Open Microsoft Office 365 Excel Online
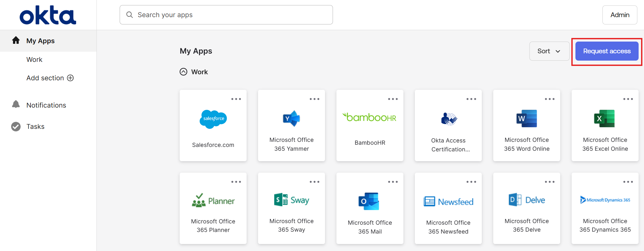Viewport: 644px width, 251px height. (605, 119)
